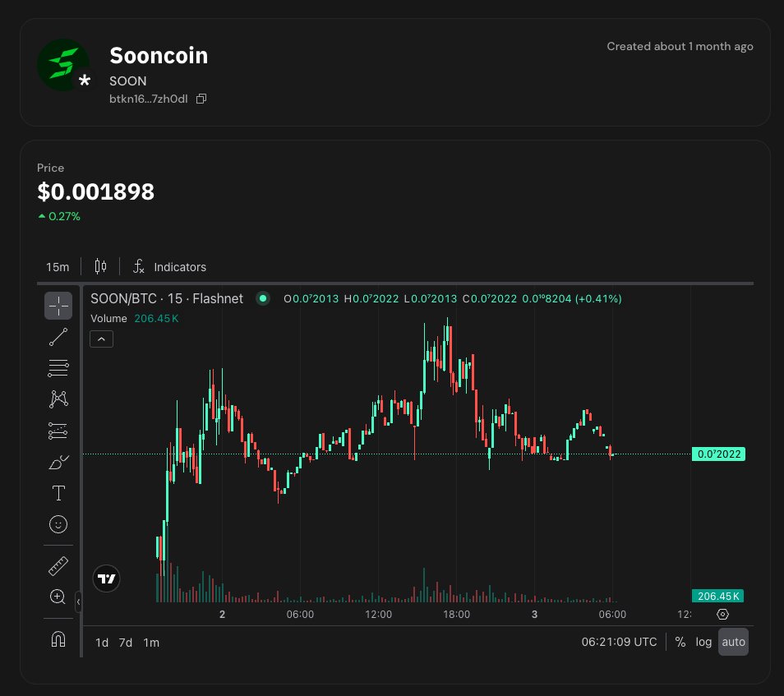Select the ruler measure tool

click(x=58, y=566)
